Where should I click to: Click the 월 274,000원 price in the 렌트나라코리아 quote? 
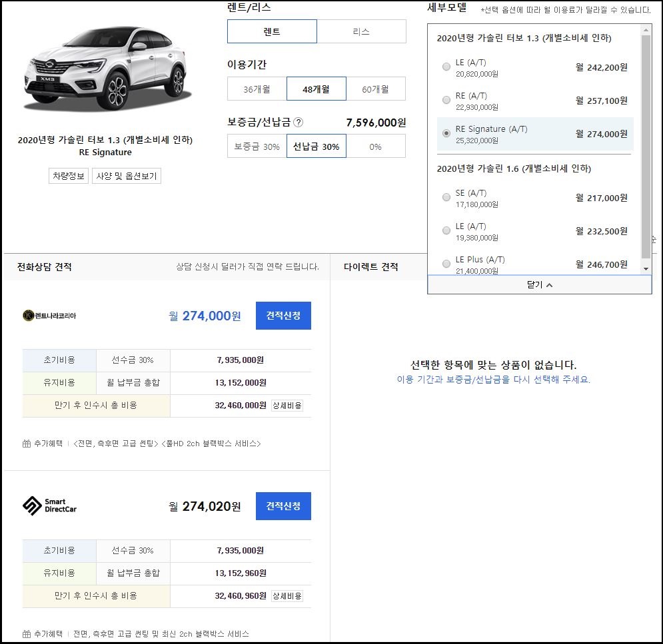coord(205,316)
